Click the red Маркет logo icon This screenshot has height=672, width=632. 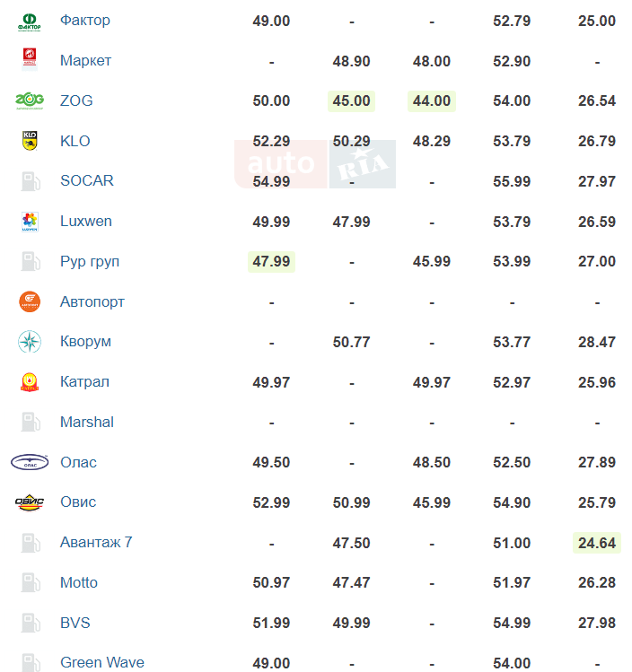(x=29, y=58)
